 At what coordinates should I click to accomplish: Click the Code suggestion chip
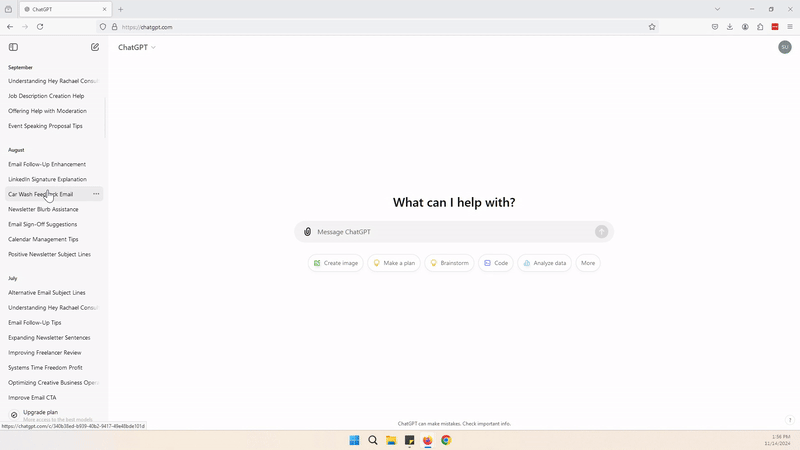[496, 263]
